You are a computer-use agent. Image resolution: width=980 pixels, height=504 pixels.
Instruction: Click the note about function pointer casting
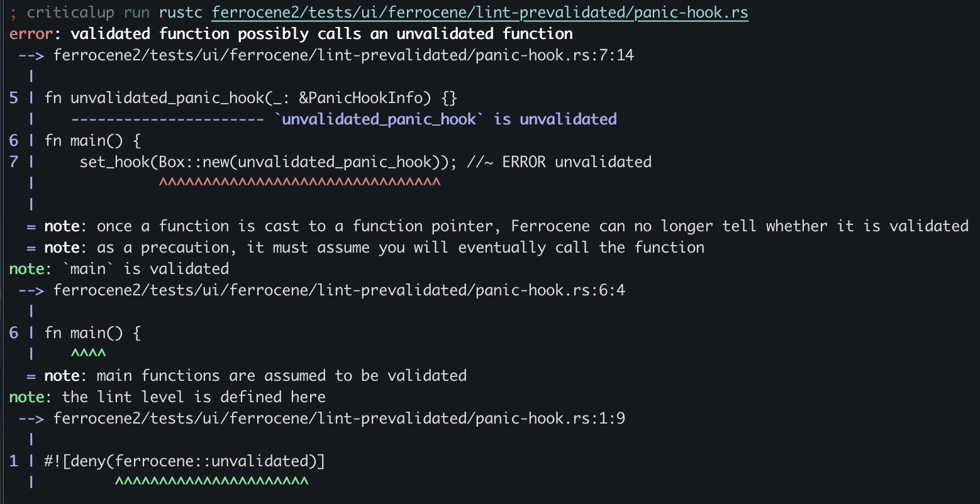tap(532, 226)
